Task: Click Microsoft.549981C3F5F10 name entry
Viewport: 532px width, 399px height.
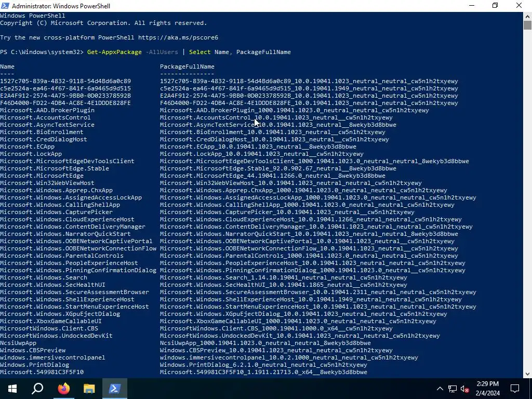Action: pos(42,372)
